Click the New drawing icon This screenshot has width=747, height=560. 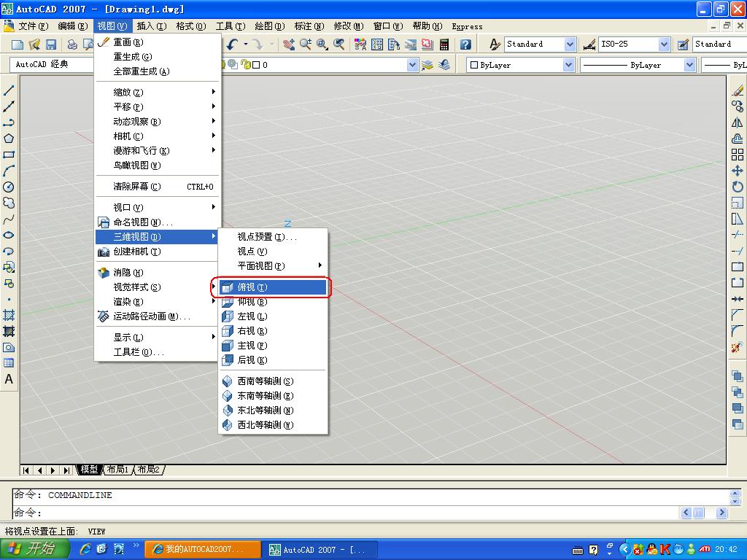coord(18,44)
